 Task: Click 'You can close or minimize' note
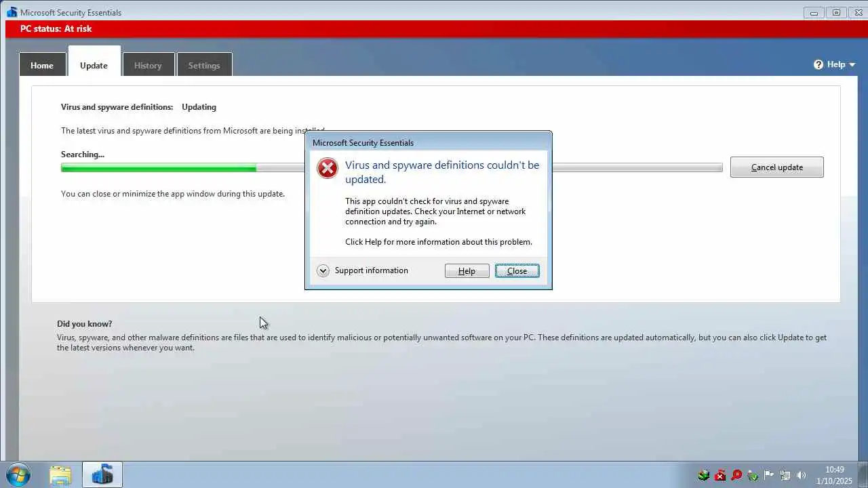pos(173,194)
